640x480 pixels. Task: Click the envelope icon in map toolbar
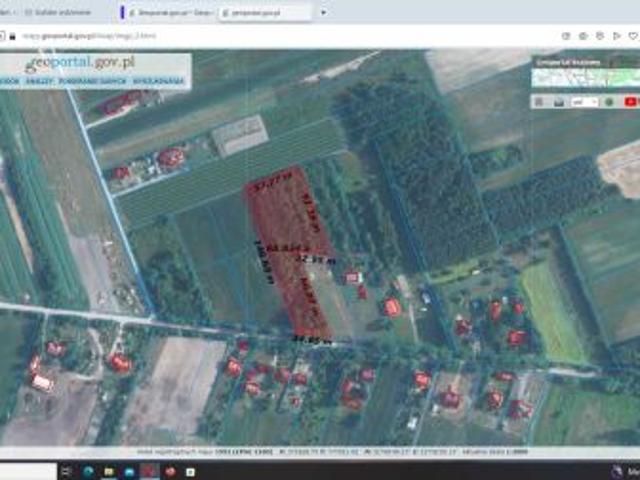[x=560, y=101]
